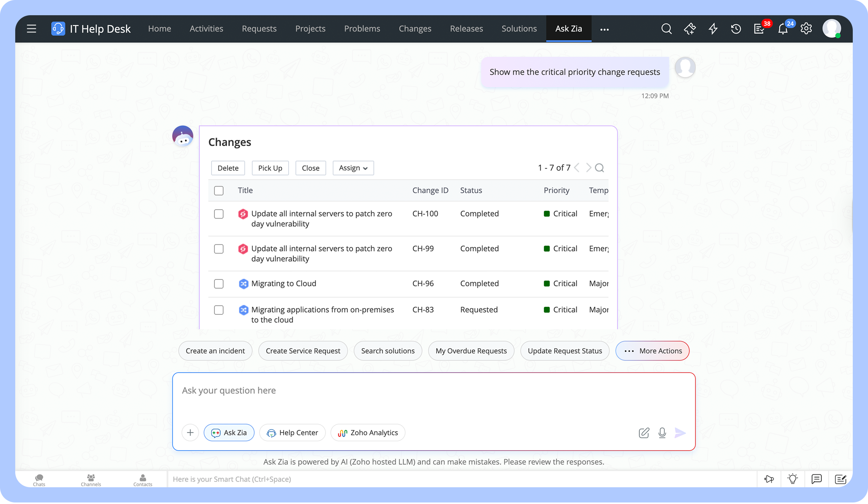868x504 pixels.
Task: Open the hamburger navigation menu
Action: tap(32, 29)
